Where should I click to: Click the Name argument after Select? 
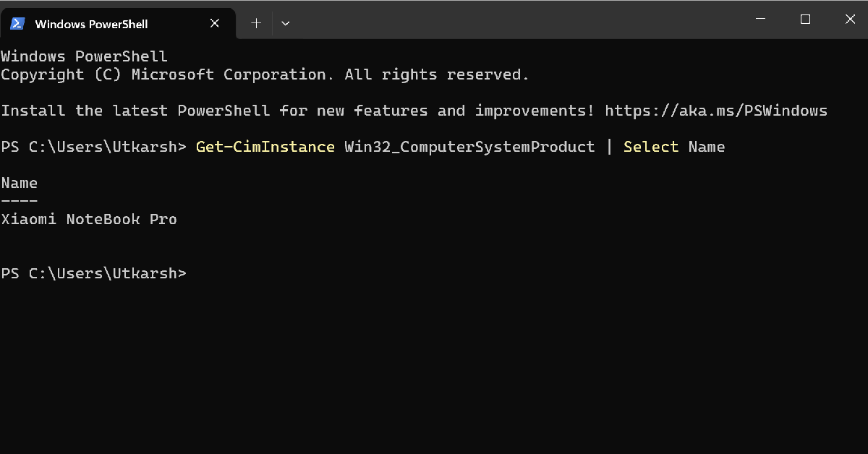pyautogui.click(x=707, y=147)
